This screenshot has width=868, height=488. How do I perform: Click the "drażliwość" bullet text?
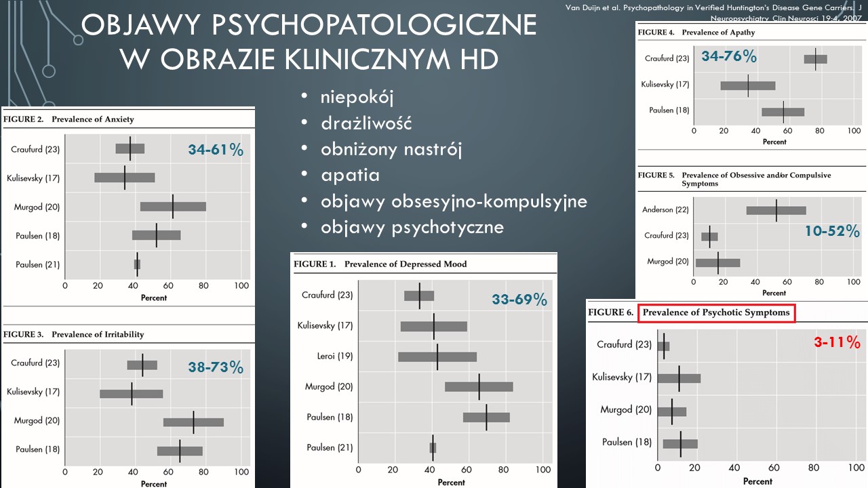point(366,123)
